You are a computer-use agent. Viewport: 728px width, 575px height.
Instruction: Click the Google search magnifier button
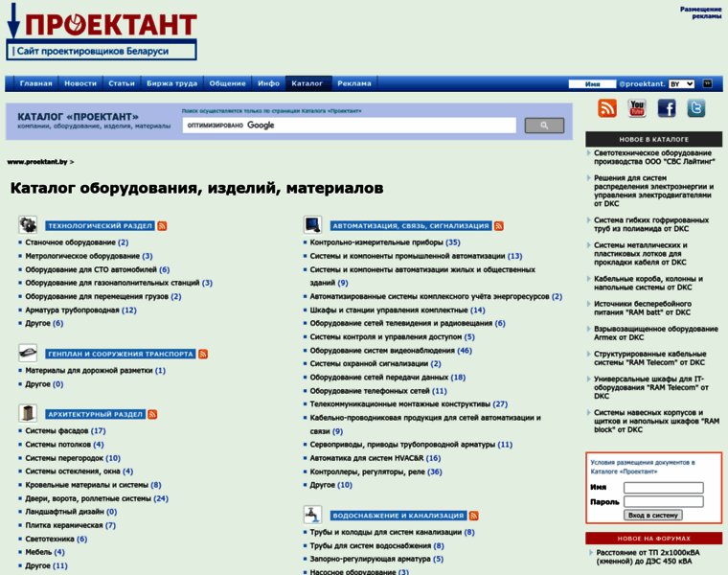coord(544,126)
